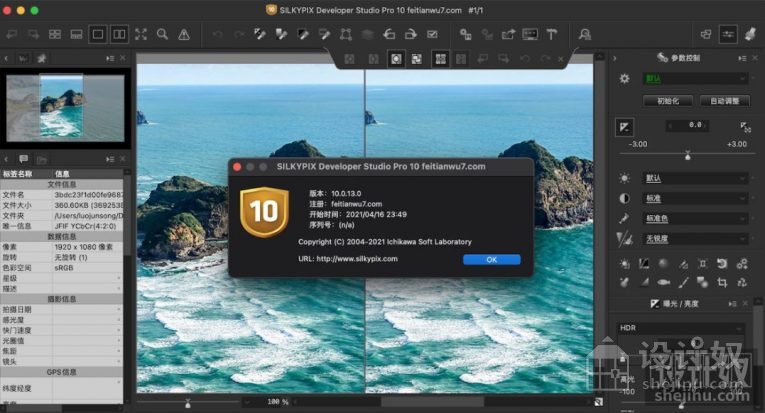Rotate the image right
765x413 pixels.
tap(411, 34)
